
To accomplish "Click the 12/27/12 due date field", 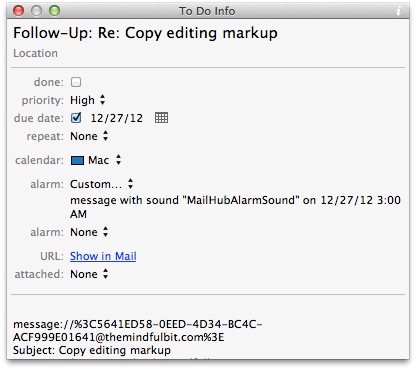I will 117,118.
